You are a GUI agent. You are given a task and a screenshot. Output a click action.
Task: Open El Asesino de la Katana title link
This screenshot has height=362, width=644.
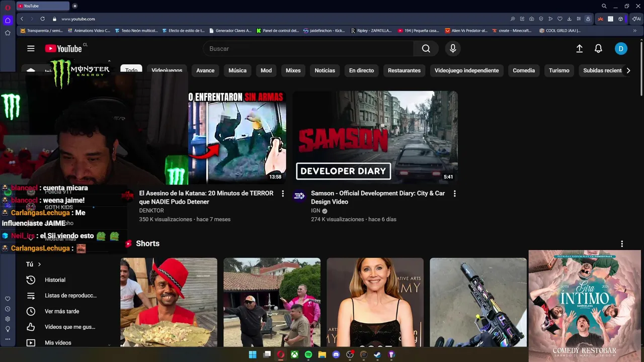coord(206,197)
